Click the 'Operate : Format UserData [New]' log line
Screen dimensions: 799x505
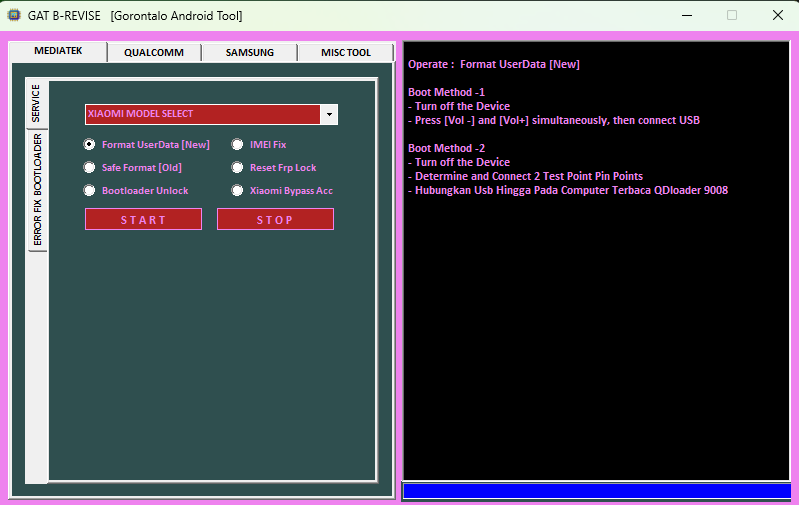point(494,64)
